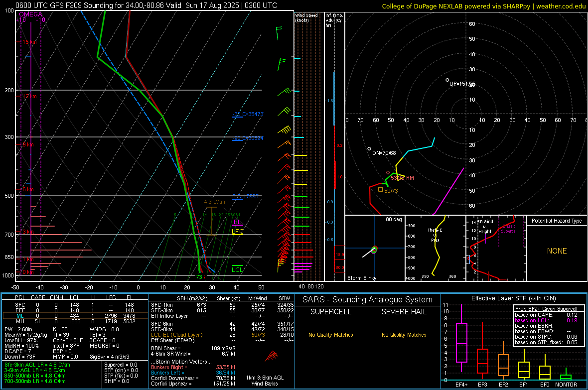Image resolution: width=588 pixels, height=390 pixels.
Task: Click the UP=151/25 circle marker on hodograph
Action: coord(447,80)
